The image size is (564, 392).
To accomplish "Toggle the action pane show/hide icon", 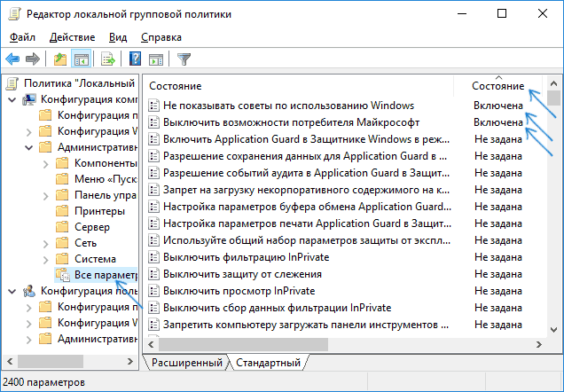I will click(x=156, y=59).
